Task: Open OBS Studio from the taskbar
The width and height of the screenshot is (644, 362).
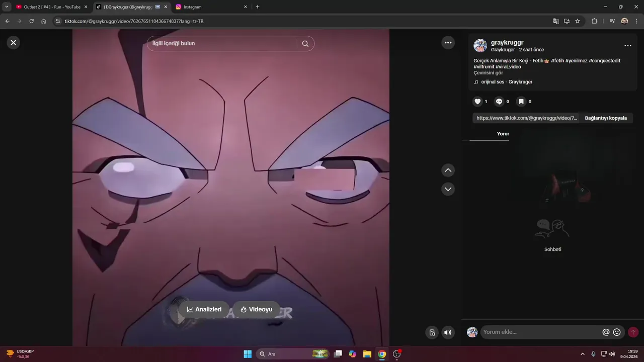Action: [x=397, y=354]
